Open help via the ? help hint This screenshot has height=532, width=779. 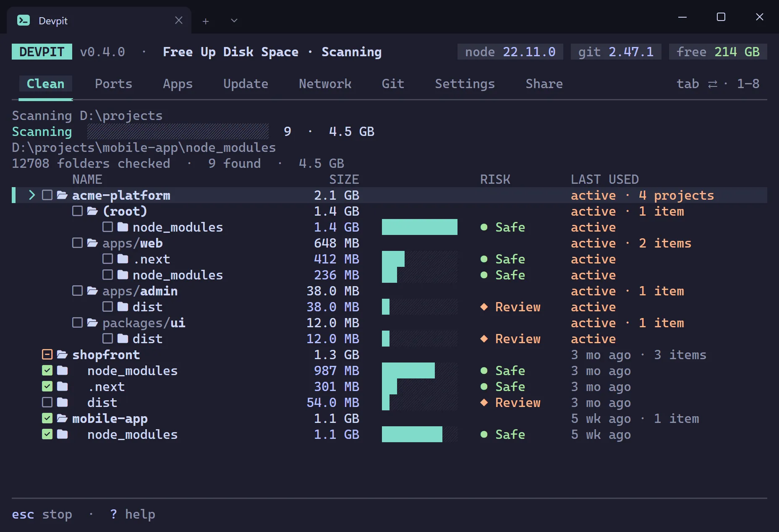tap(133, 514)
